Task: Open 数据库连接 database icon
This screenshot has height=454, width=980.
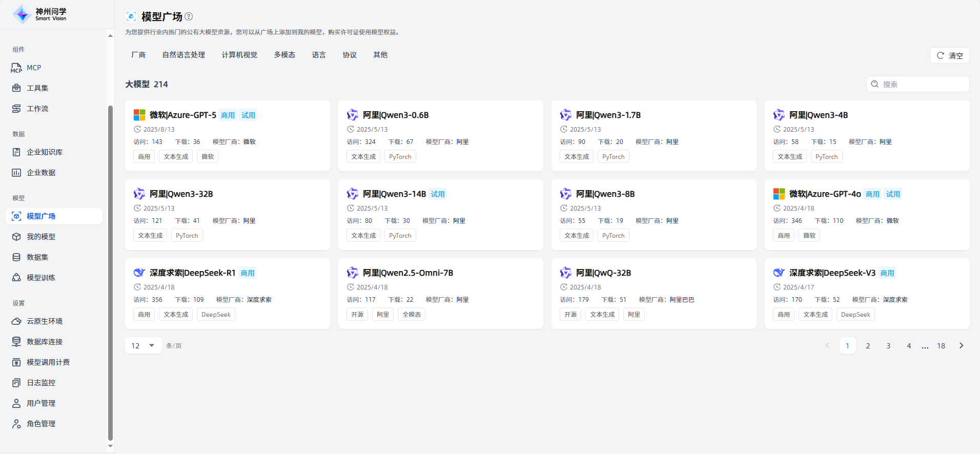Action: (16, 342)
